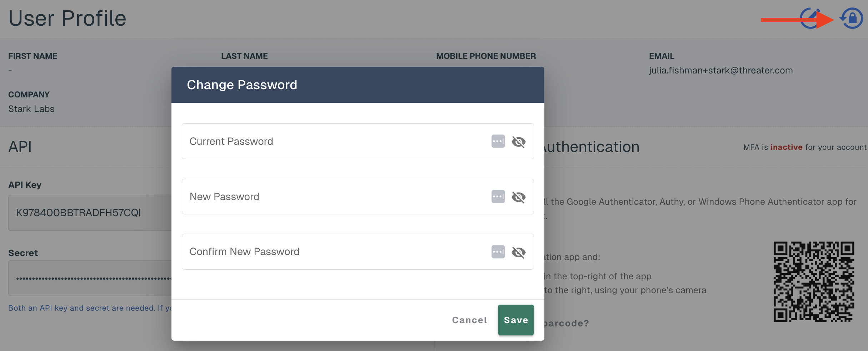
Task: Click the edit profile pencil icon
Action: pyautogui.click(x=811, y=18)
